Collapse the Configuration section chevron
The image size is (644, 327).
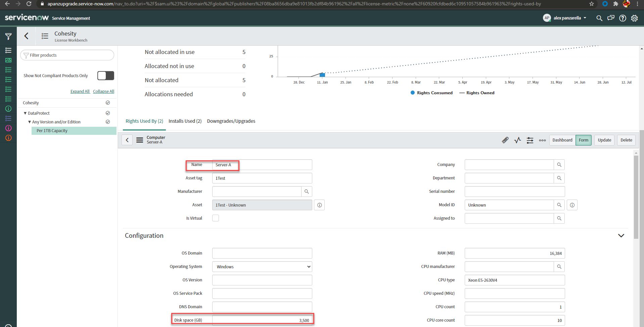[621, 235]
